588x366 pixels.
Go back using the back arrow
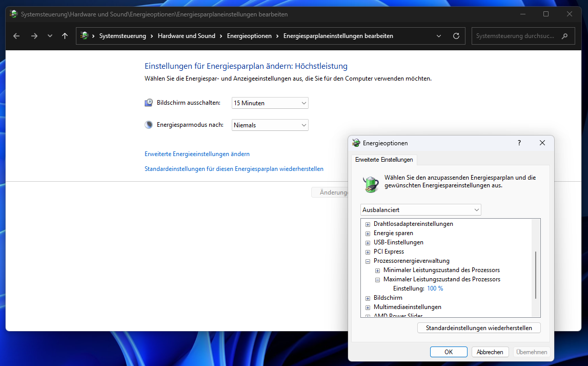coord(16,36)
